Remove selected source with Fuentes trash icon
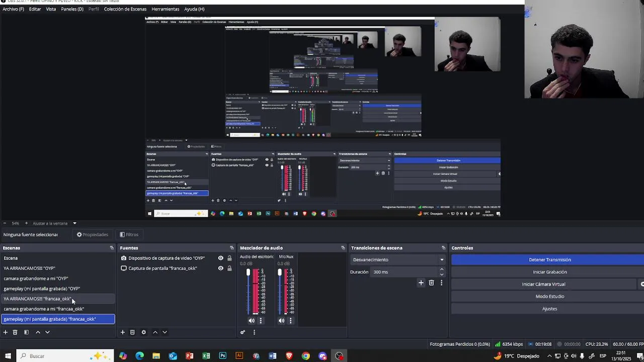644x362 pixels. (132, 332)
